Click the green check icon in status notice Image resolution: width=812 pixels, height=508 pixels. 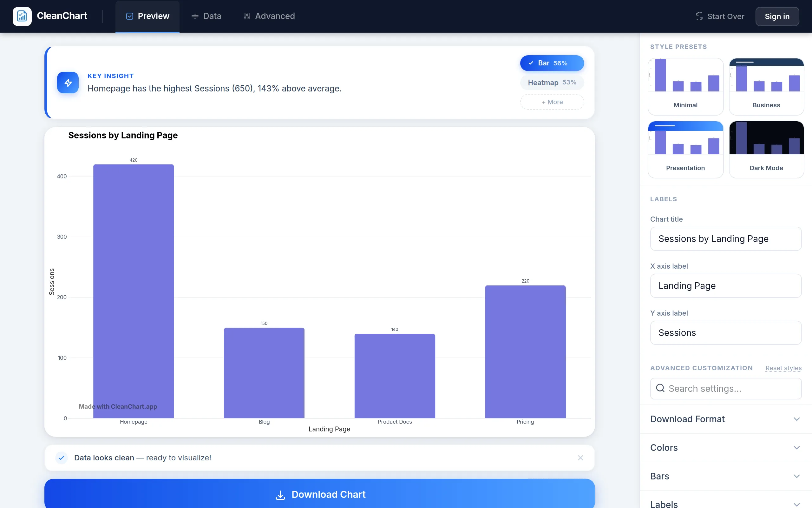tap(62, 458)
